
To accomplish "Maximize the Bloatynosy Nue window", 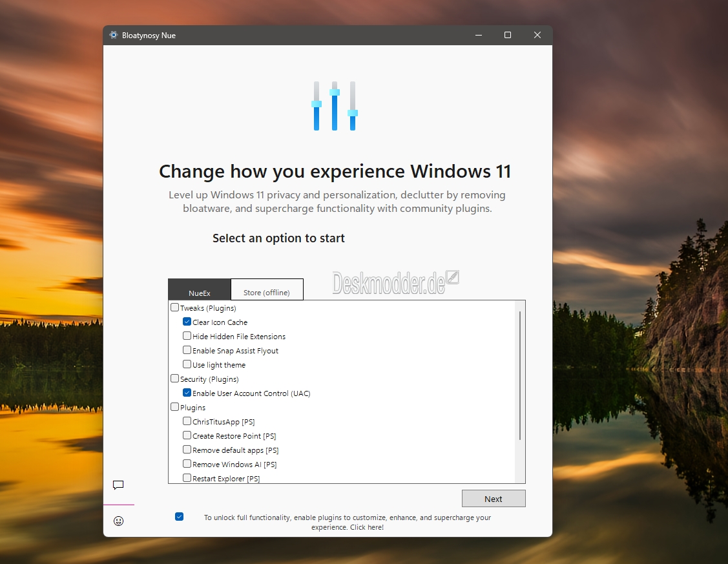I will pyautogui.click(x=508, y=36).
